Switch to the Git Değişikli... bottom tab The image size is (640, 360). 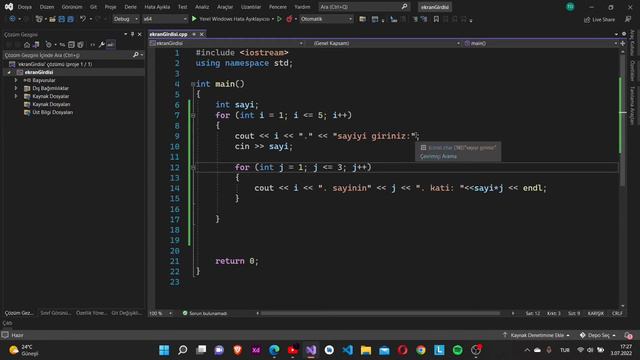point(127,313)
